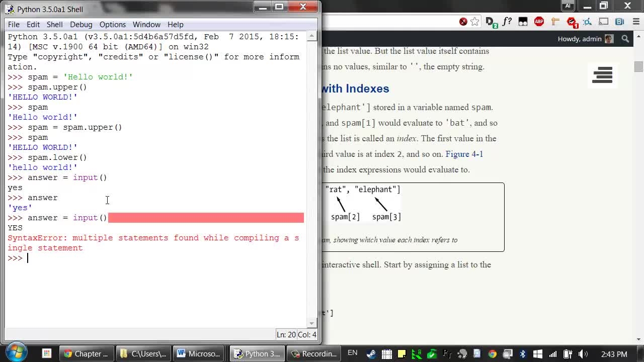Open the Help menu in IDLE

tap(175, 24)
